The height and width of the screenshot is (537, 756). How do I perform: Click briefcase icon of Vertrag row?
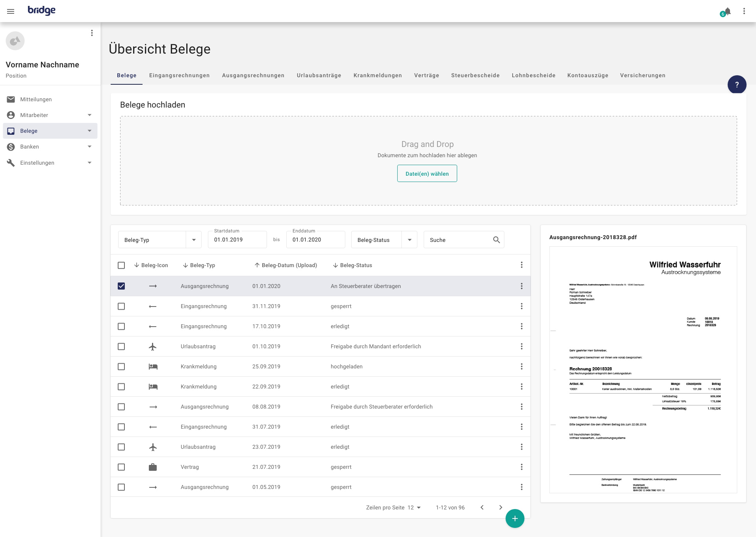coord(153,467)
